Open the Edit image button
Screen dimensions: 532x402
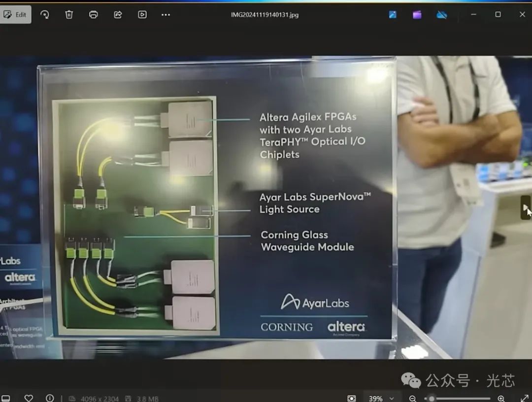tap(15, 15)
